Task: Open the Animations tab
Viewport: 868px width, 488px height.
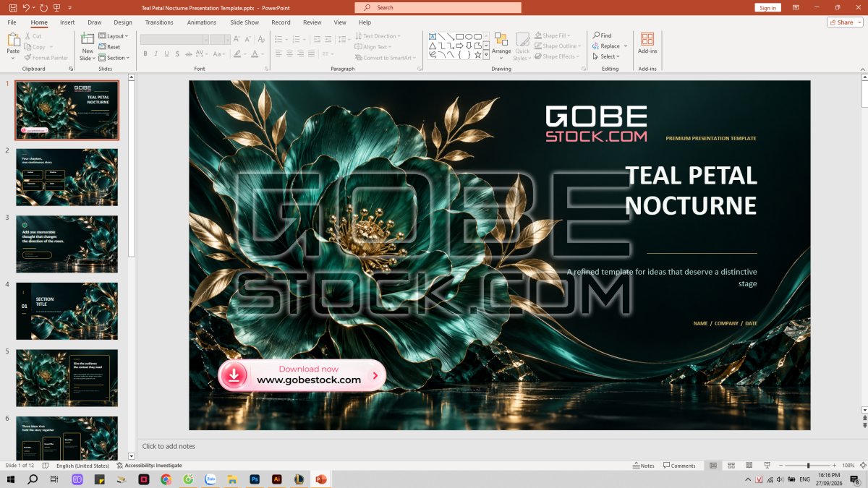Action: click(x=202, y=22)
